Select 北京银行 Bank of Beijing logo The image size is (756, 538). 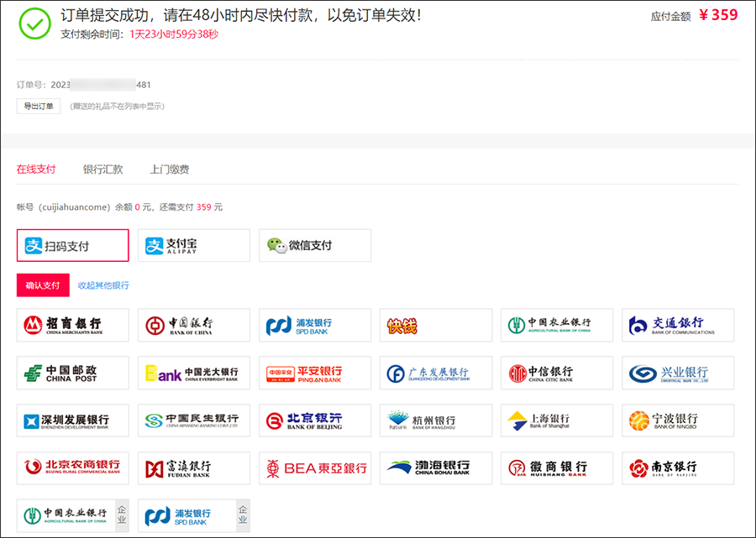click(x=315, y=420)
